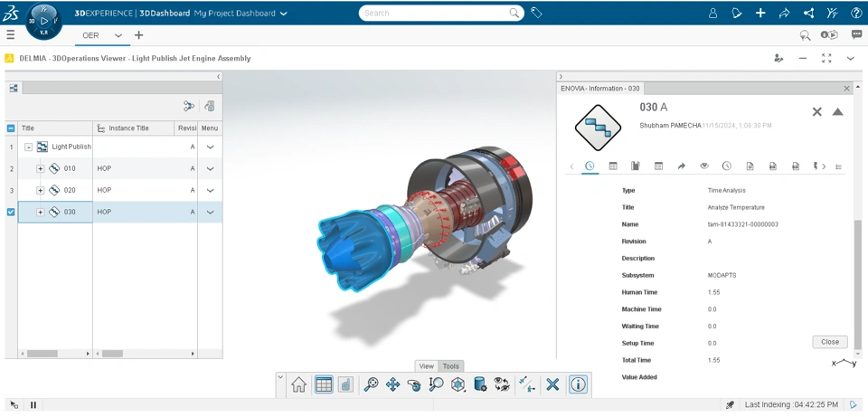Image resolution: width=868 pixels, height=417 pixels.
Task: Open the info panel tab list icon
Action: [x=839, y=166]
